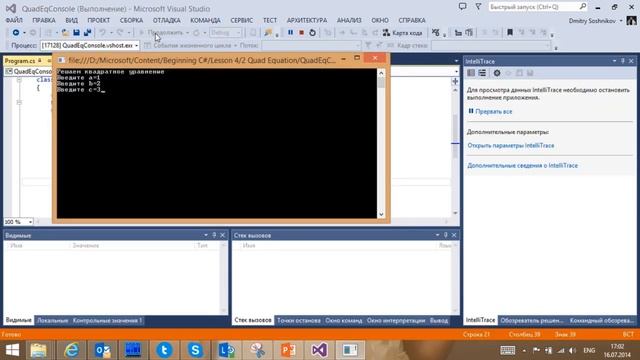
Task: Click Дополнительные сведения о IntelliTrace link
Action: coord(522,165)
